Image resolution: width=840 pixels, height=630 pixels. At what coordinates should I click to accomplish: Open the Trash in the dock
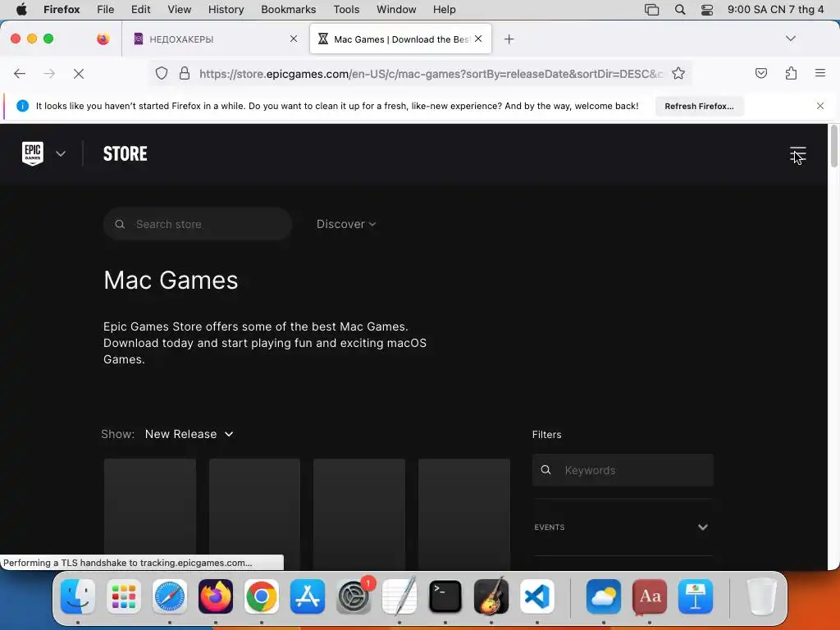coord(762,596)
